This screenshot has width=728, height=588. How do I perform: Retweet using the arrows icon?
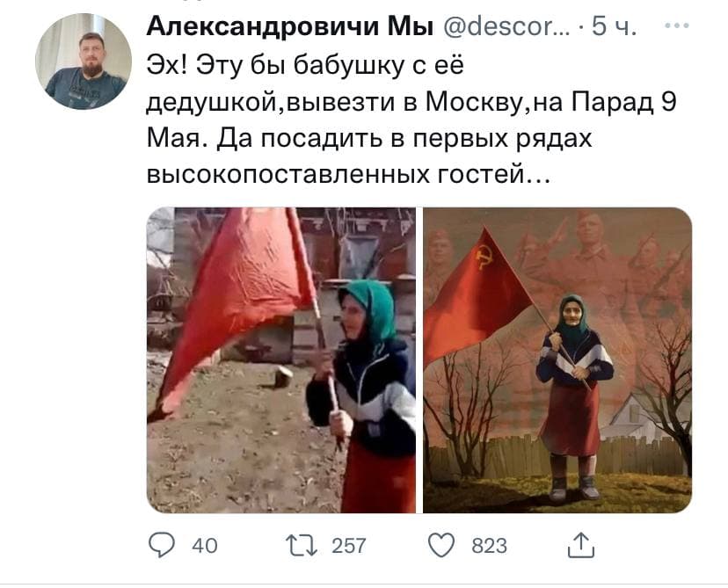tap(302, 546)
